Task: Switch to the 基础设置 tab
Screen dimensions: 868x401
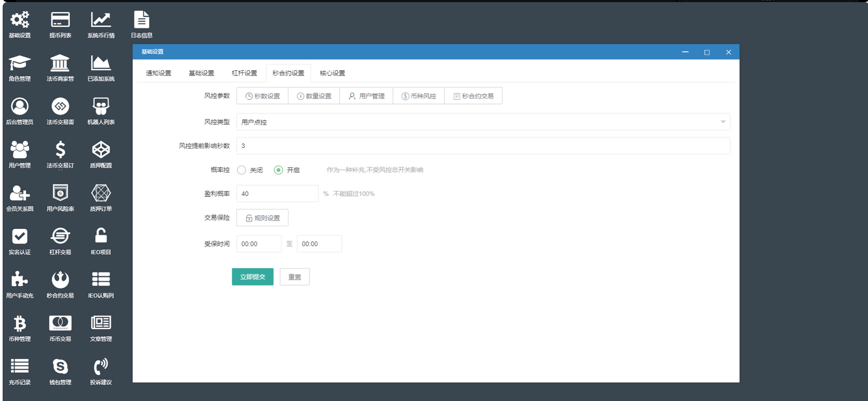Action: coord(201,73)
